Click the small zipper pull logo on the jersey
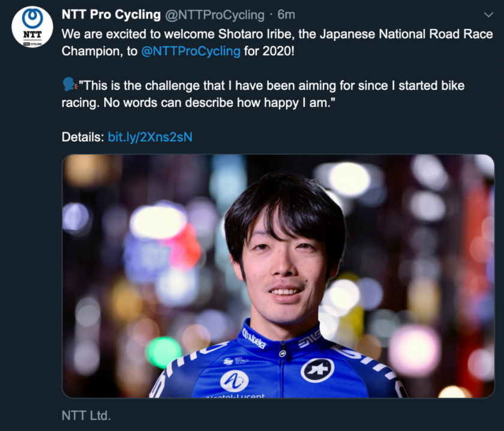Viewport: 504px width, 431px height. coord(281,354)
